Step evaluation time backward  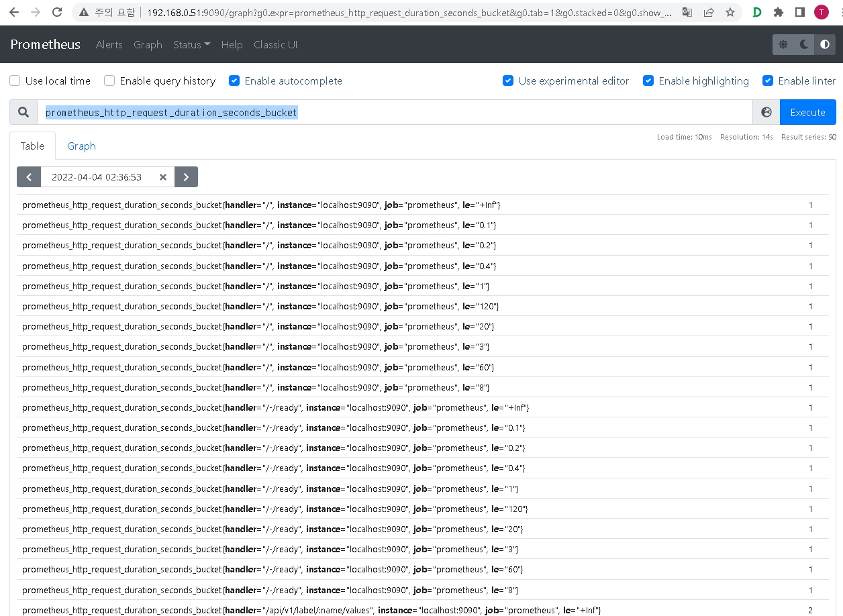point(29,177)
